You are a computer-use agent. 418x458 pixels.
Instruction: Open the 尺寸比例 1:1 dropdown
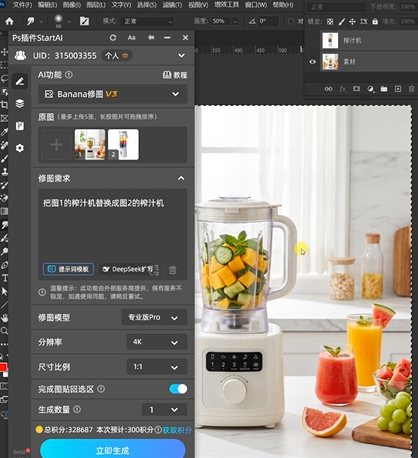tap(157, 367)
